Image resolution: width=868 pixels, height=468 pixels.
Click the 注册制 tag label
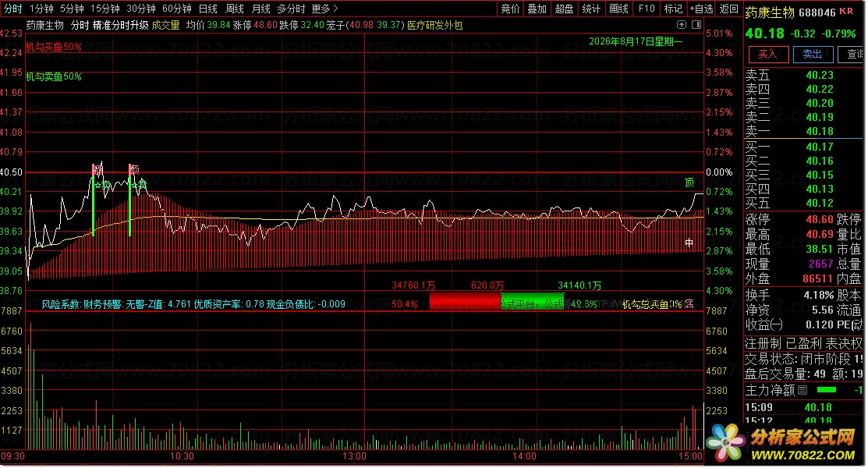(763, 343)
